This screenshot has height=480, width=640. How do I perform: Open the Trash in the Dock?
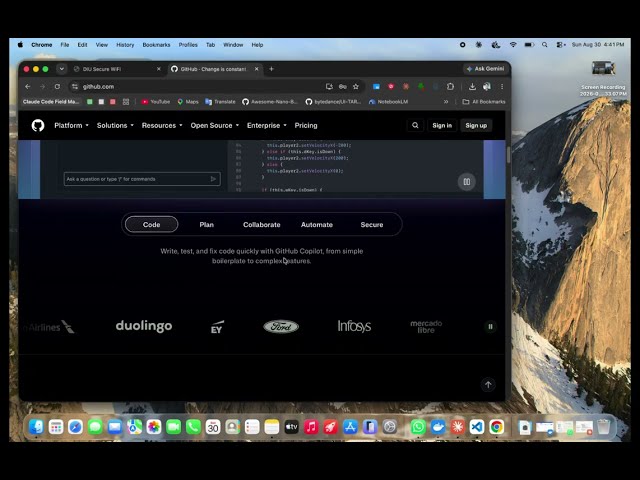(x=604, y=427)
